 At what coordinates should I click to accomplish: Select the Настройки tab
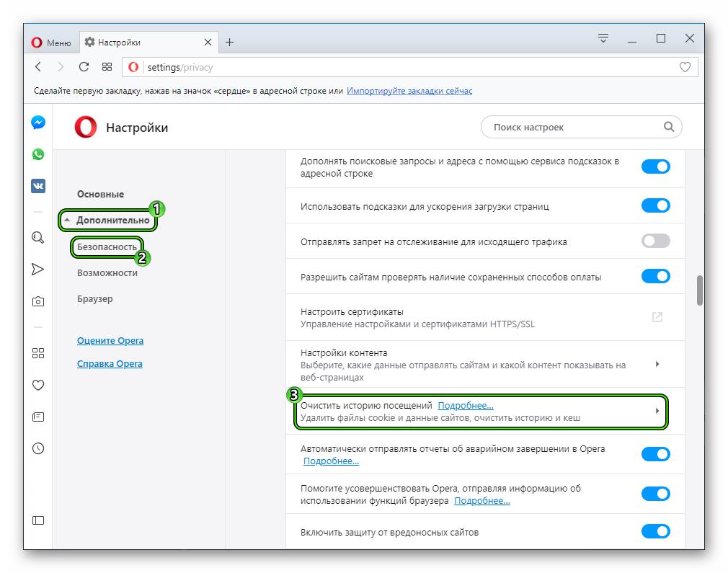[148, 43]
